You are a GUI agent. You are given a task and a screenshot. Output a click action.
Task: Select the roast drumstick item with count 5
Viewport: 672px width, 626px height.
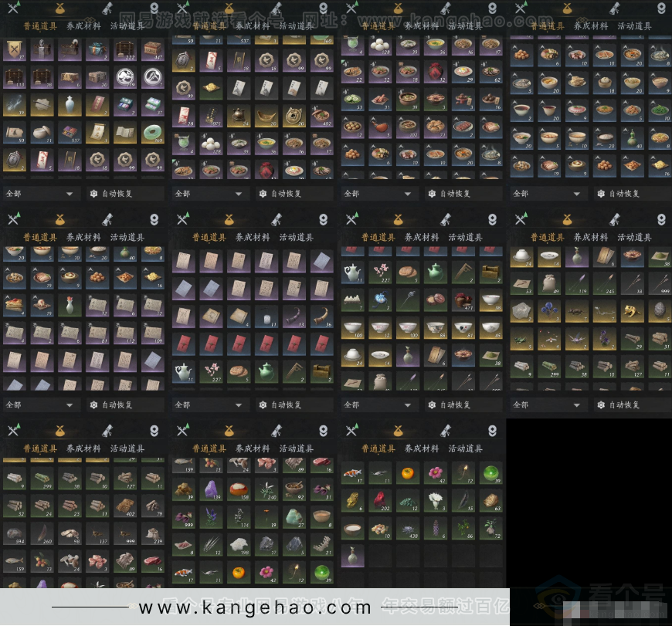tap(380, 127)
